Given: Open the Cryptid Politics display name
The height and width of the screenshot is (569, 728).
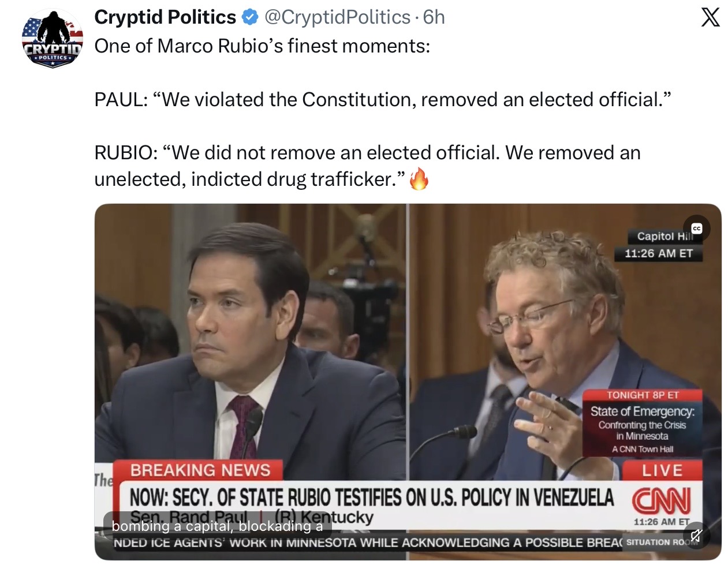Looking at the screenshot, I should [x=165, y=17].
